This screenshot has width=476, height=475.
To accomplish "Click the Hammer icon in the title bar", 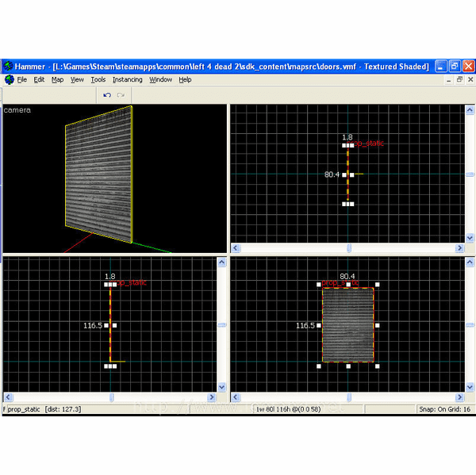I will point(7,67).
